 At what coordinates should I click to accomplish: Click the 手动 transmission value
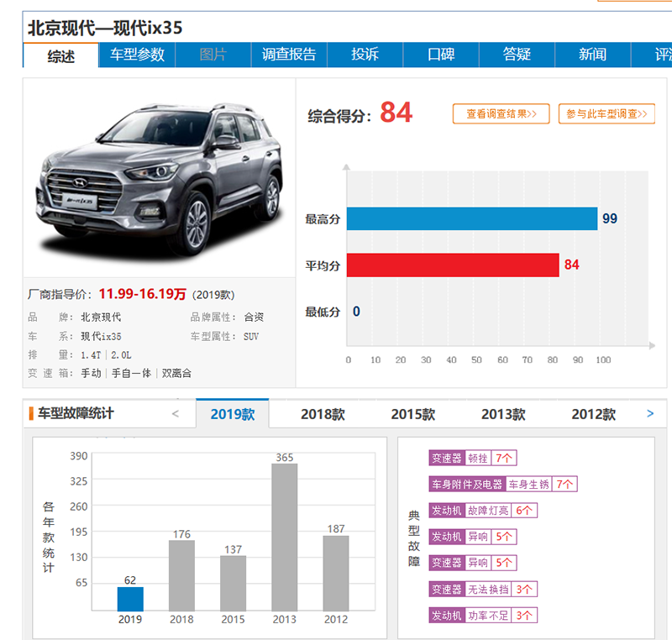point(91,373)
